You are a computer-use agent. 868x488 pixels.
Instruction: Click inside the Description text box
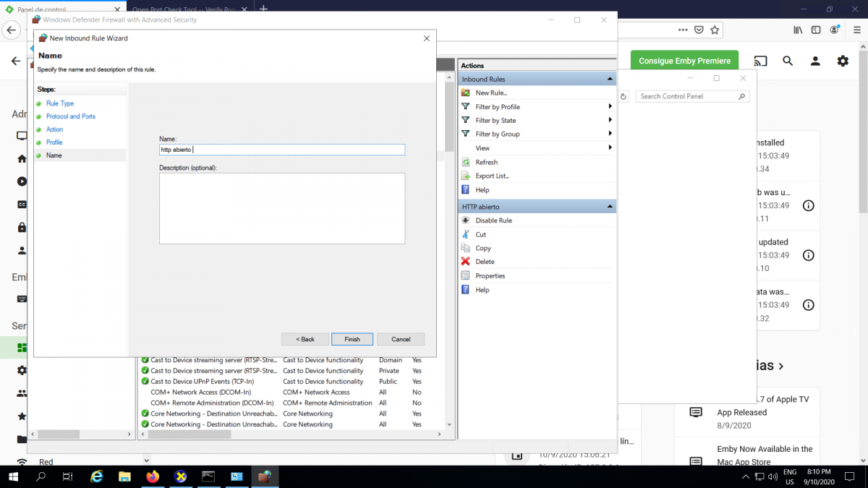(x=282, y=208)
